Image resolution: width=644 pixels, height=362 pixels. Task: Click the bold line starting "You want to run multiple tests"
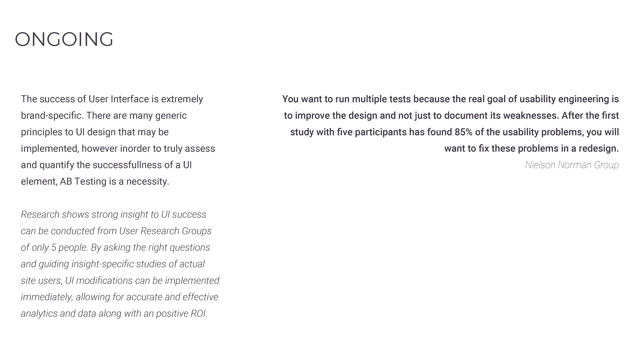pos(450,99)
